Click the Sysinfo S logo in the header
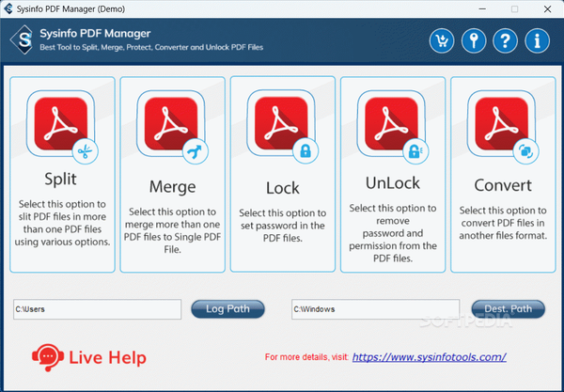Viewport: 564px width, 392px height. [x=23, y=39]
